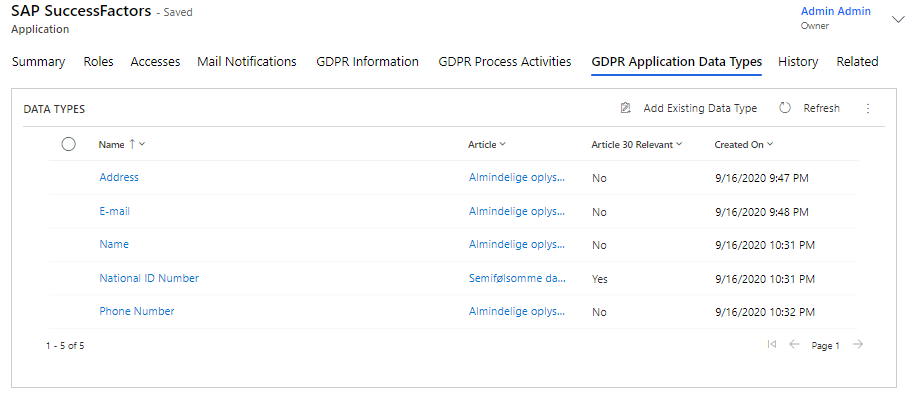The width and height of the screenshot is (913, 420).
Task: Open the Article column dropdown
Action: point(502,144)
